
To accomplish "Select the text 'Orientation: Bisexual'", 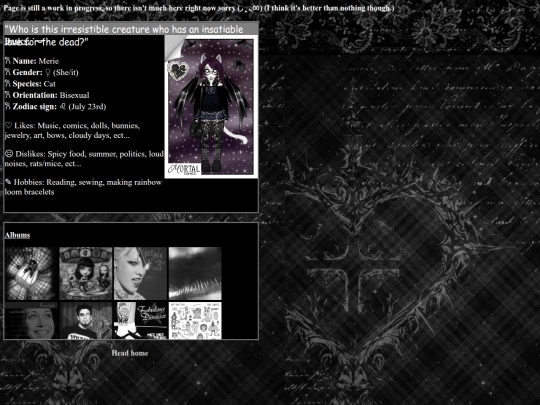I will pos(51,95).
